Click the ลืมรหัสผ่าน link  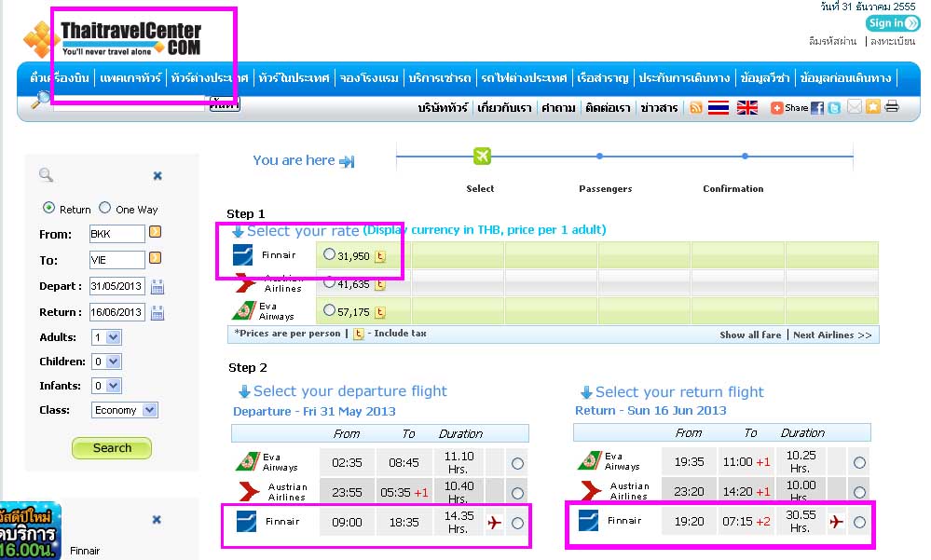point(832,41)
